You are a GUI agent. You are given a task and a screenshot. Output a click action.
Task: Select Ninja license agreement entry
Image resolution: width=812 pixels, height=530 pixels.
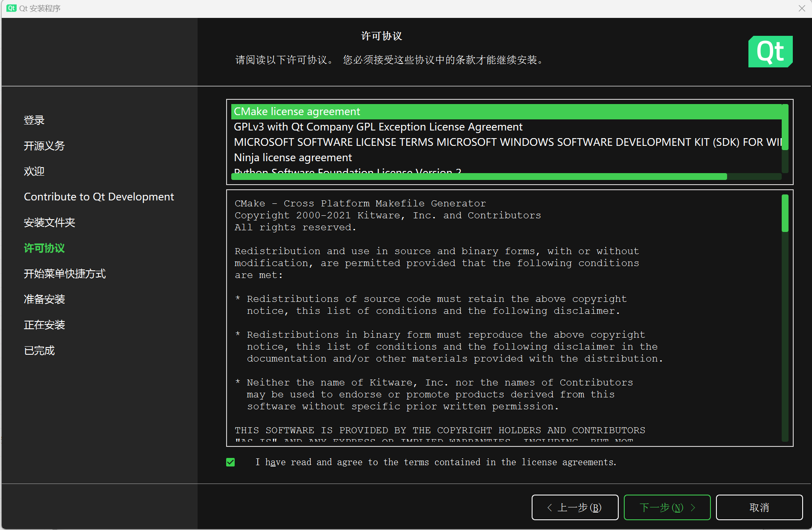(x=506, y=158)
